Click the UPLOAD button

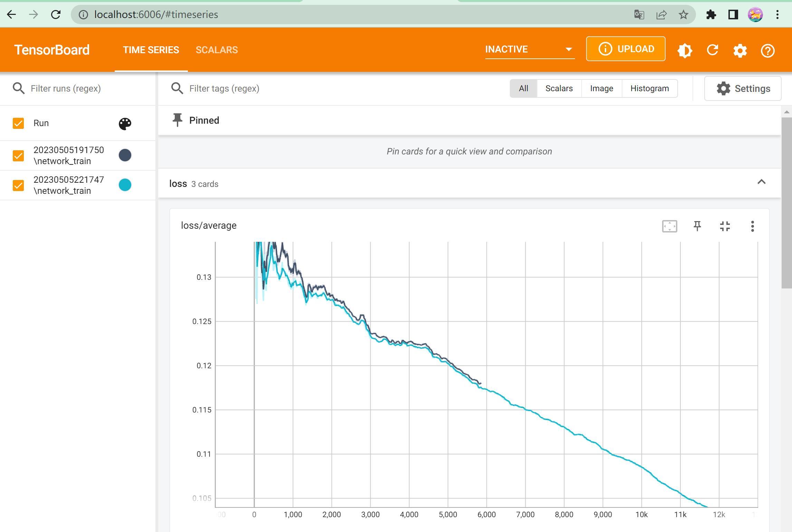(626, 49)
